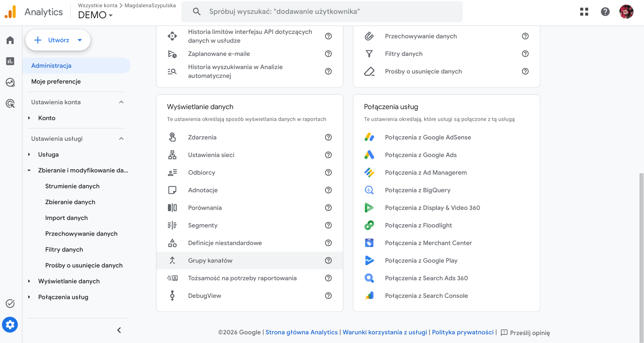Click the Połączenia z BigQuery icon

(x=369, y=190)
